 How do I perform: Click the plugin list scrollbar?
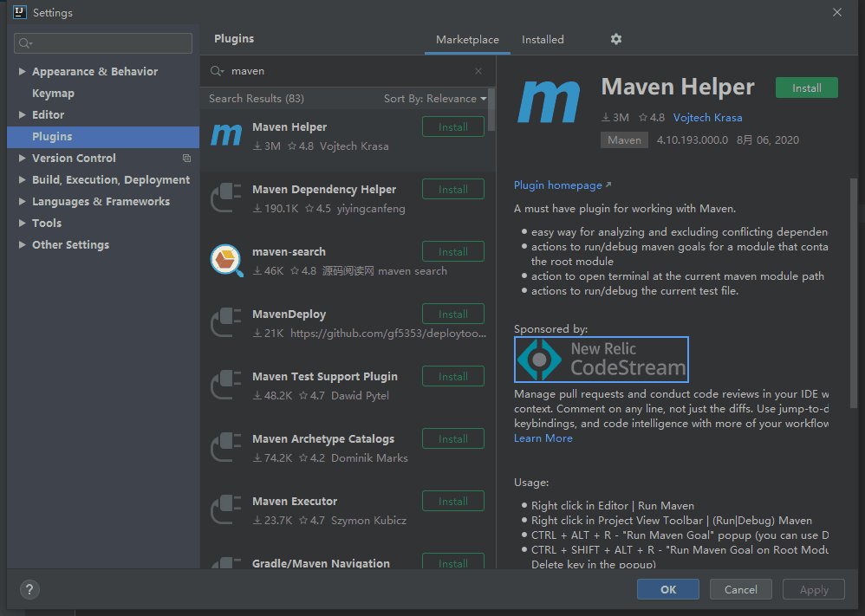coord(491,110)
